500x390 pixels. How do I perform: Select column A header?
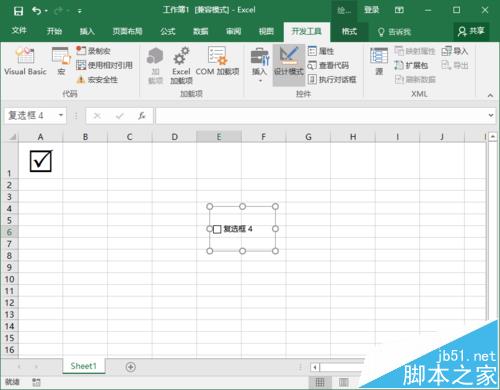(x=40, y=137)
